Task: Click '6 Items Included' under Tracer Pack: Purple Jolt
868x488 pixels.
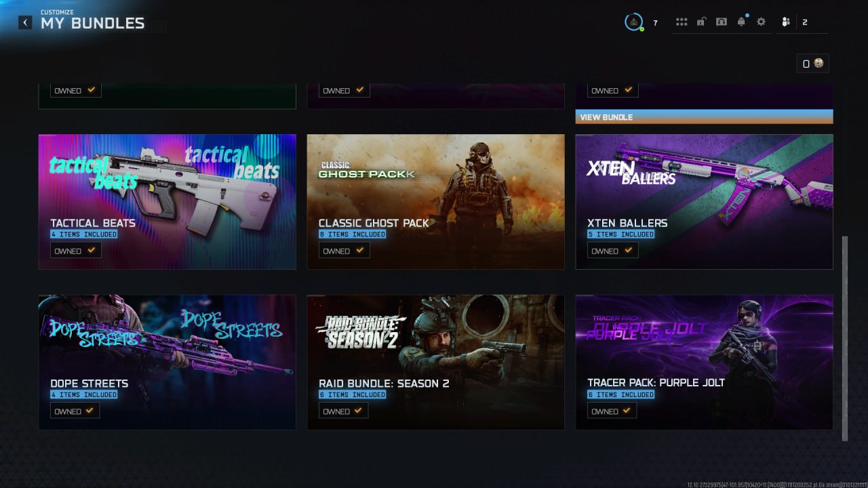Action: coord(621,394)
